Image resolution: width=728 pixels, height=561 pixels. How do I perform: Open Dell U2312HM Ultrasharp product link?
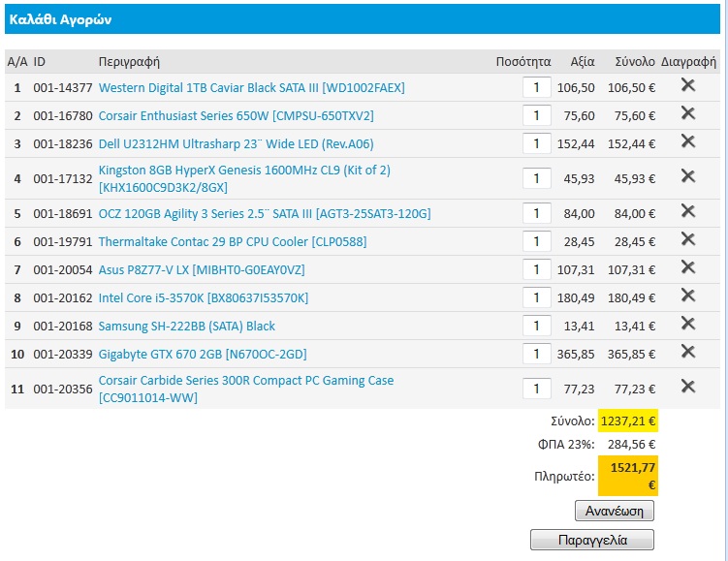point(236,143)
